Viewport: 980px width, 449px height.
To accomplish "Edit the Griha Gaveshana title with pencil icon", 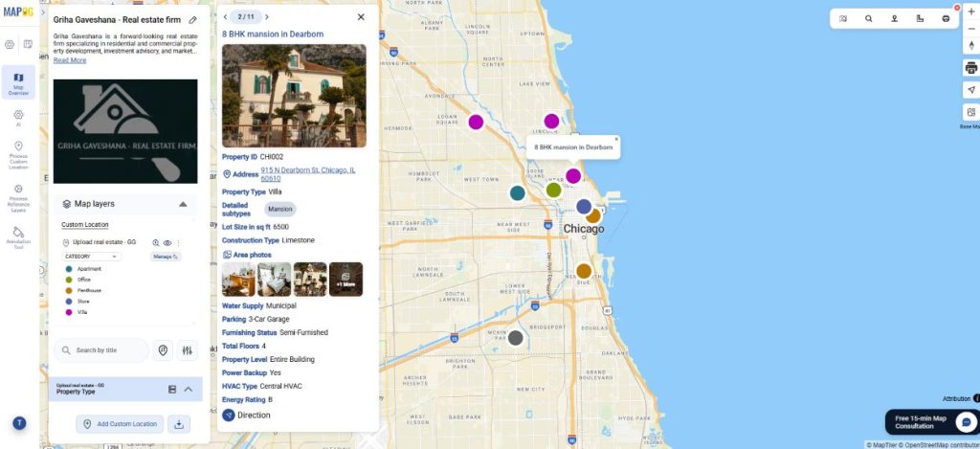I will pyautogui.click(x=192, y=20).
